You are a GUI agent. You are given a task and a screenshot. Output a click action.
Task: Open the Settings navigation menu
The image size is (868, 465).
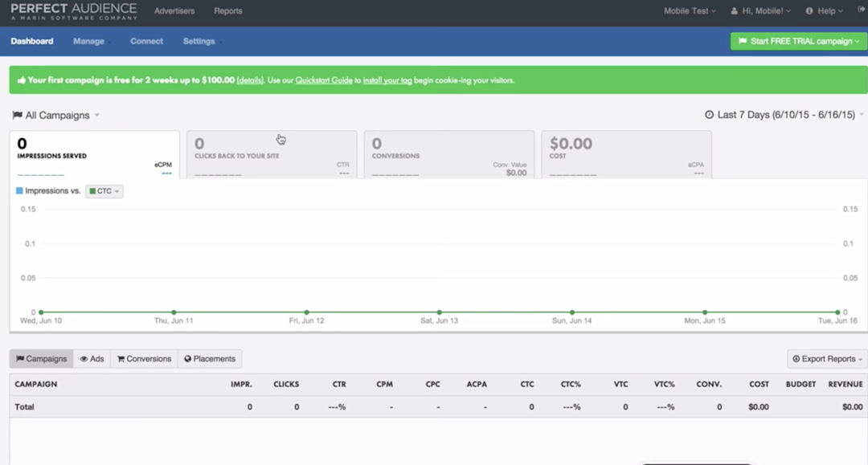click(202, 42)
